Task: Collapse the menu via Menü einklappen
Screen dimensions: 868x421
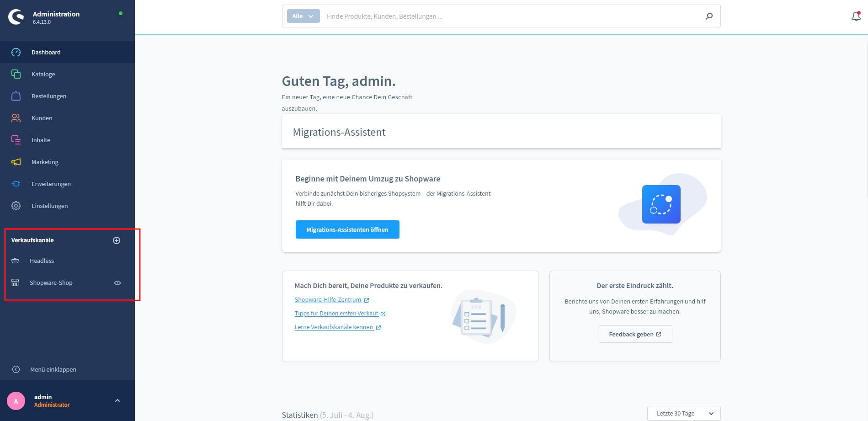Action: [x=53, y=369]
